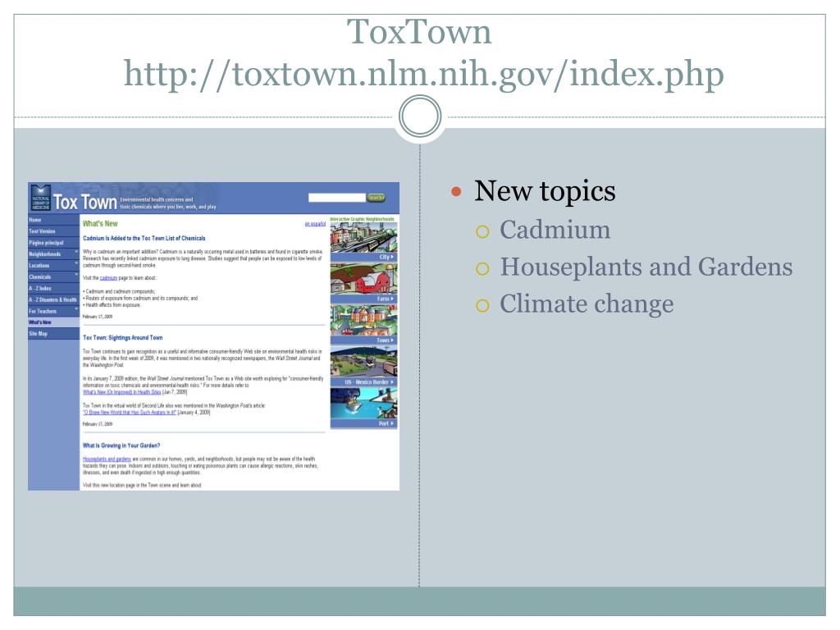Click the Town neighborhood thumbnail image
This screenshot has height=630, width=840.
pyautogui.click(x=363, y=321)
